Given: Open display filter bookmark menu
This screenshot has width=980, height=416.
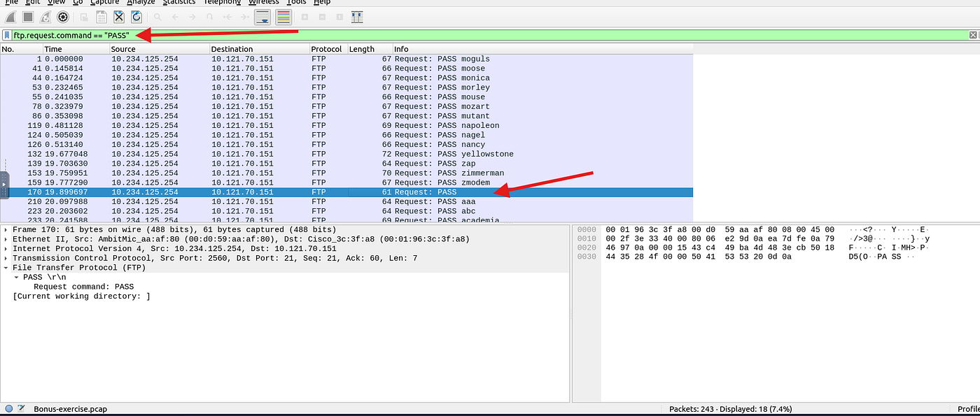Looking at the screenshot, I should pyautogui.click(x=7, y=35).
